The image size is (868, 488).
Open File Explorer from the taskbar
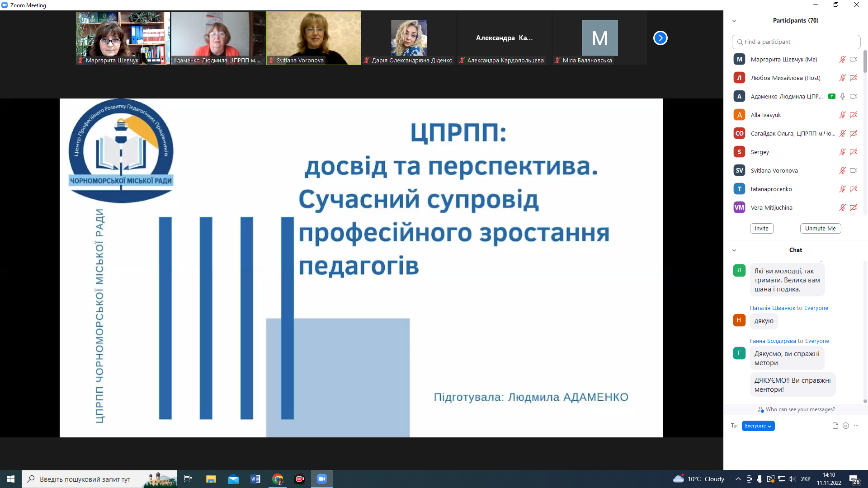coord(211,479)
